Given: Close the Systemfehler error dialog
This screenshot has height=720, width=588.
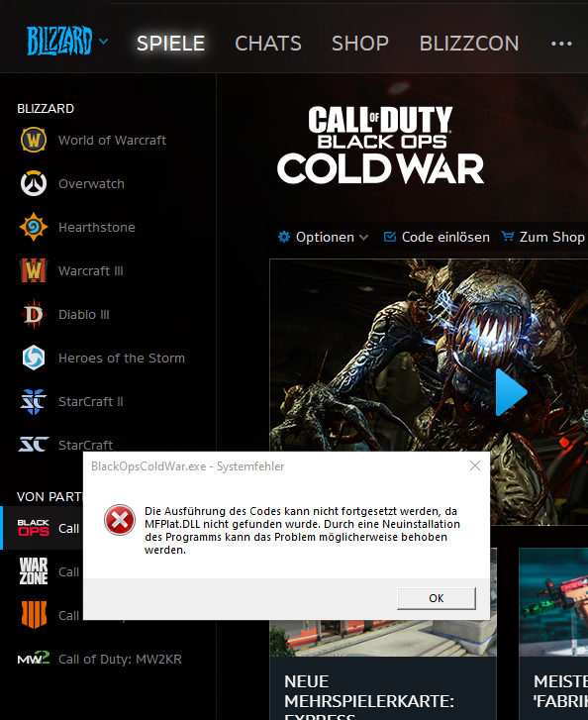Looking at the screenshot, I should coord(475,465).
